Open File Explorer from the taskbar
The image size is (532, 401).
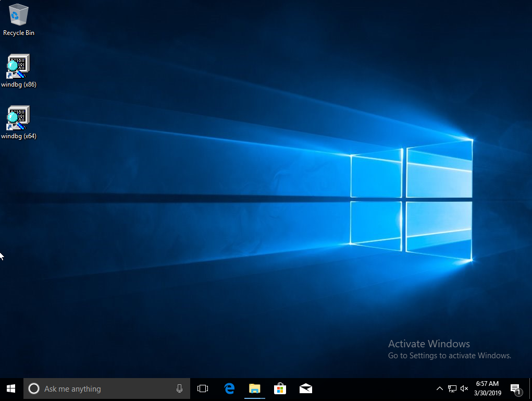254,388
